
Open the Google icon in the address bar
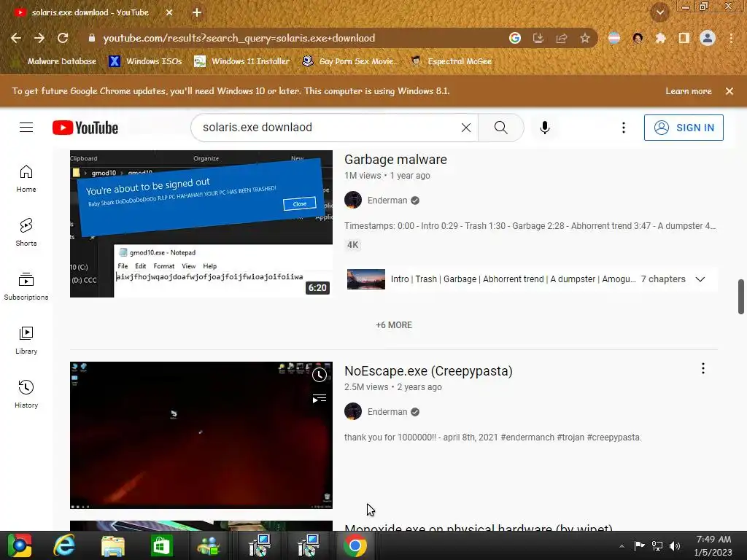514,38
